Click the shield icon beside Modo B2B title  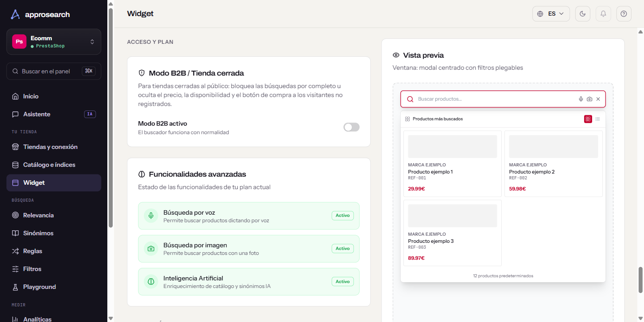(142, 73)
